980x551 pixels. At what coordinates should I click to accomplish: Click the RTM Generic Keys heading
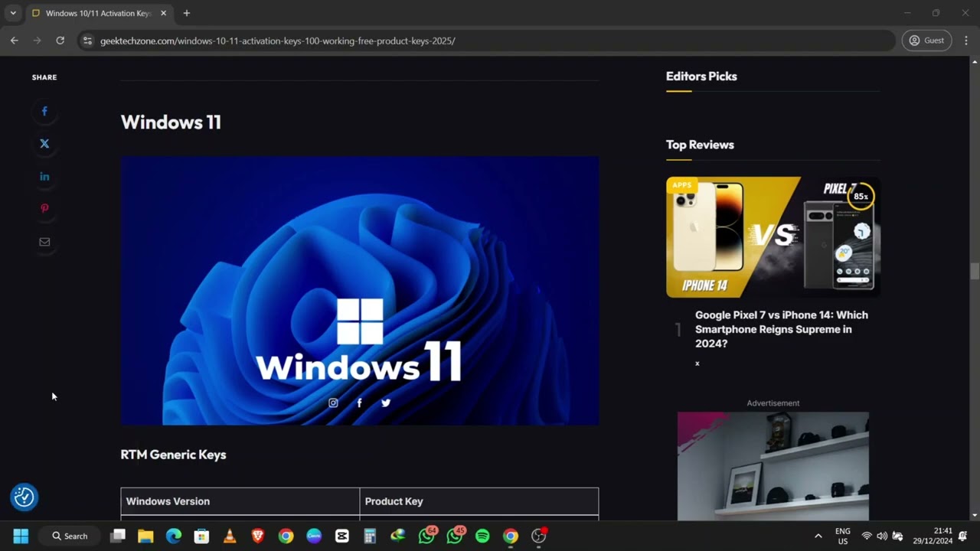coord(173,455)
